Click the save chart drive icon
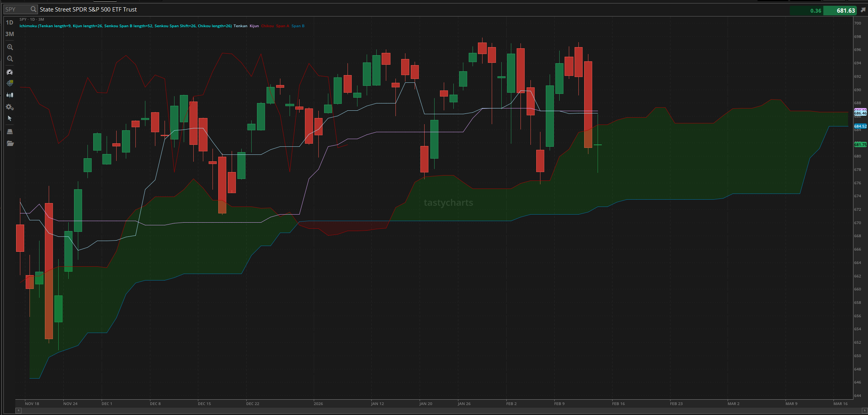868x415 pixels. tap(10, 131)
